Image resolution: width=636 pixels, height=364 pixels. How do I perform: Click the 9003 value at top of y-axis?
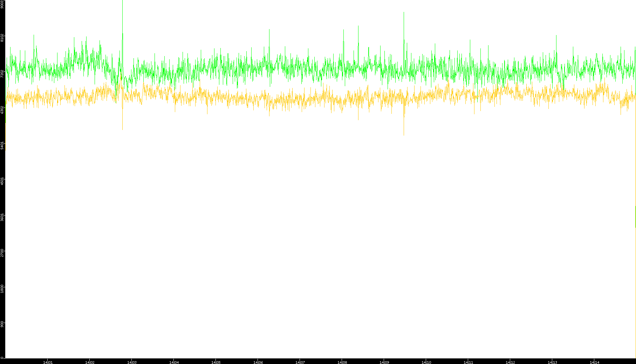coord(2,4)
